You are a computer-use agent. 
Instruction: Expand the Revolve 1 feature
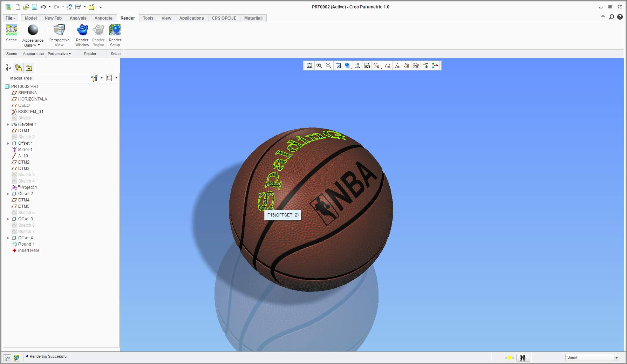pyautogui.click(x=8, y=124)
